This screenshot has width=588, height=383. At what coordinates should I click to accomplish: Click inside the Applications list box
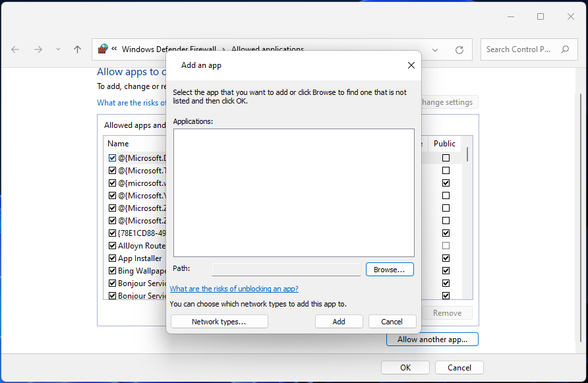[293, 192]
